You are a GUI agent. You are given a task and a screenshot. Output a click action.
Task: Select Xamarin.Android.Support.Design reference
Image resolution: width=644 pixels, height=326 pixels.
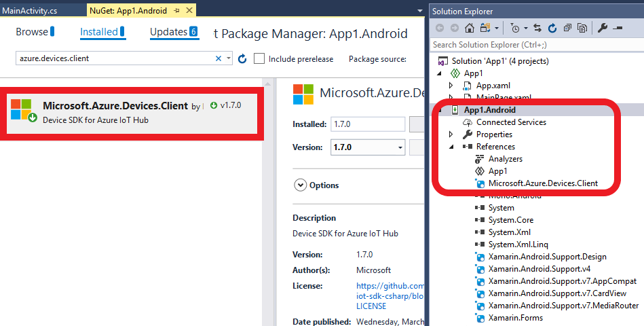point(547,257)
